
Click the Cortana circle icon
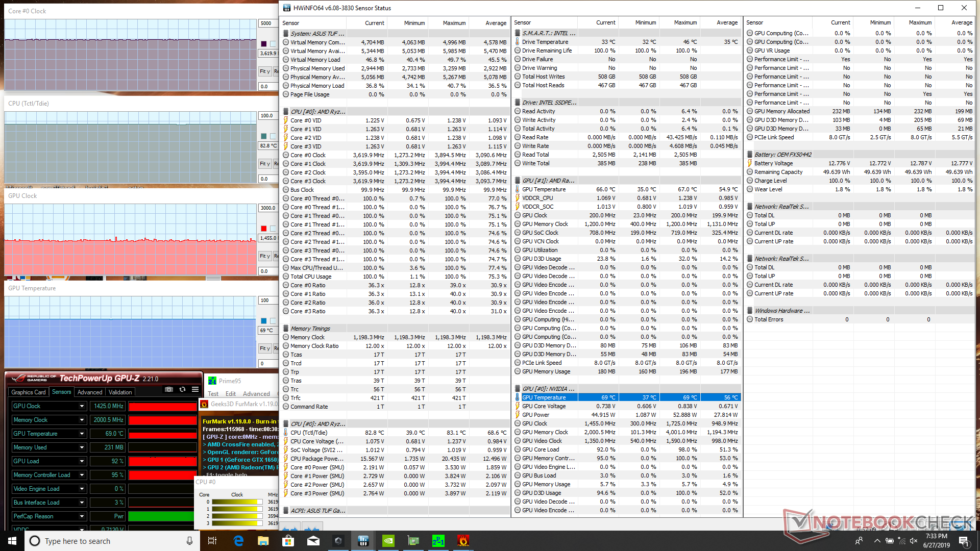pyautogui.click(x=35, y=541)
